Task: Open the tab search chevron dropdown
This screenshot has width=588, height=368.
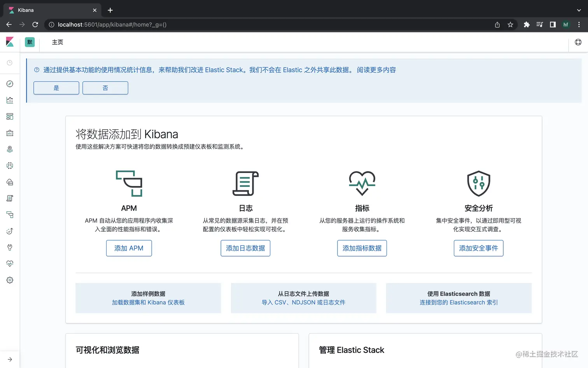Action: [579, 10]
